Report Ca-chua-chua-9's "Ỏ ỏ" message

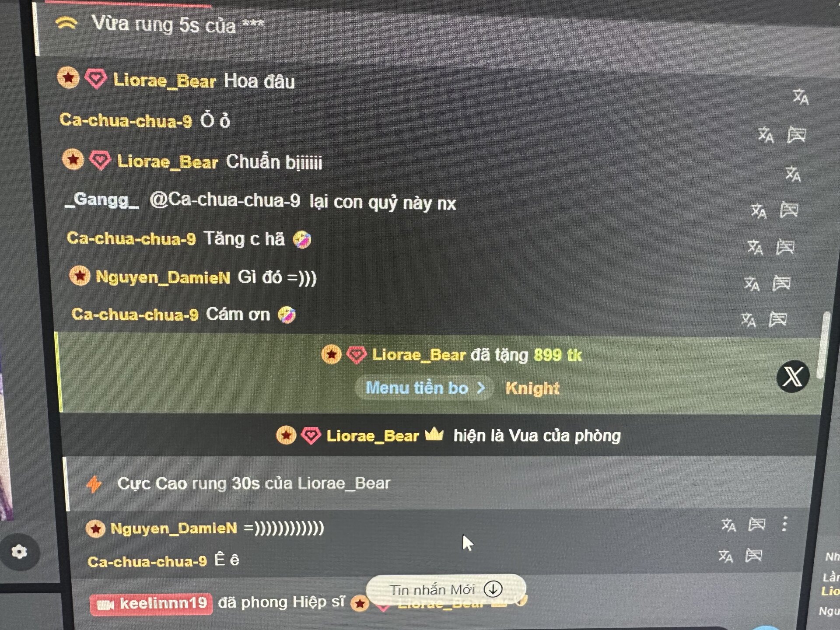796,135
